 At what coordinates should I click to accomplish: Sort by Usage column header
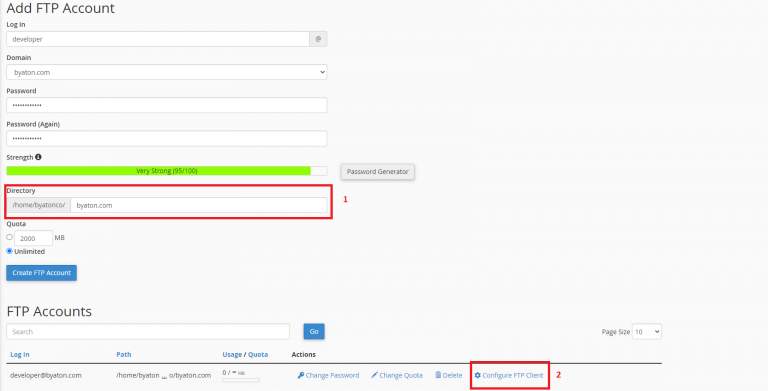click(x=232, y=354)
